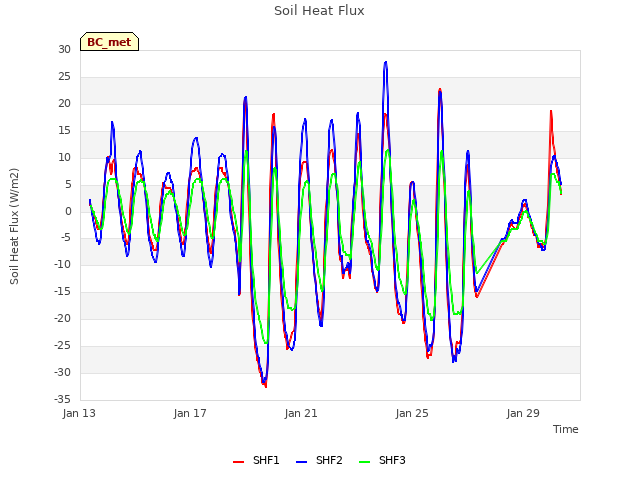640x480 pixels.
Task: Click the -30 y-axis tick label
Action: (63, 372)
